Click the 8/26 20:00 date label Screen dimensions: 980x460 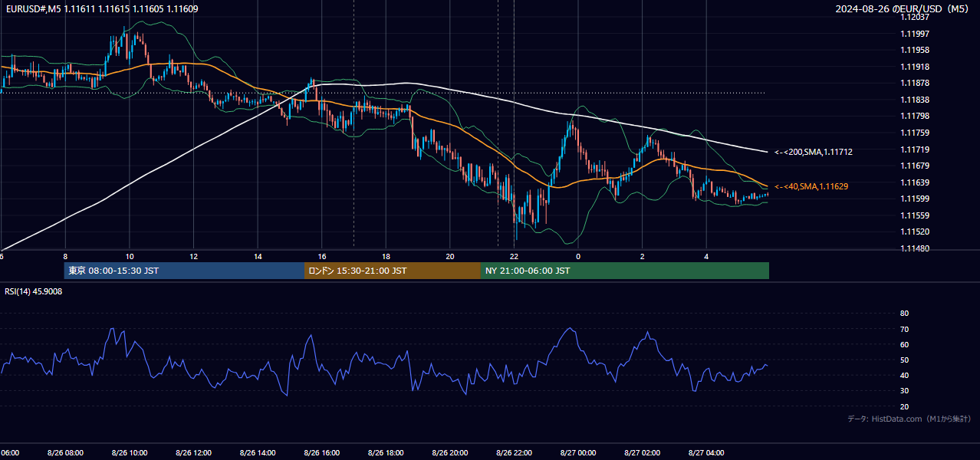pos(450,453)
